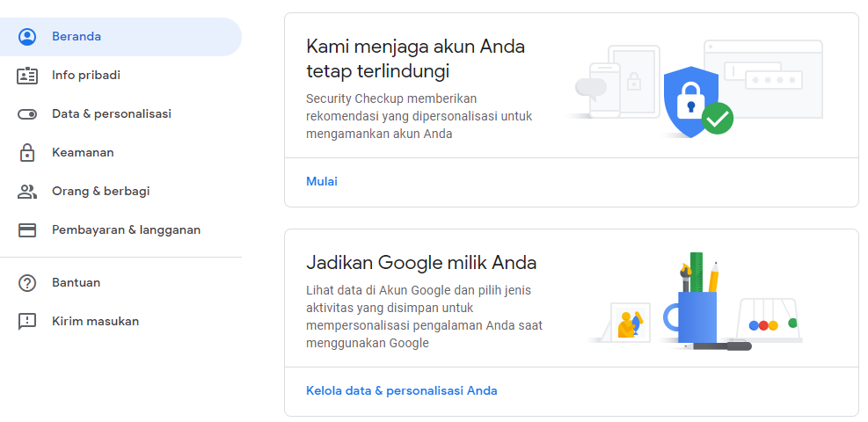The height and width of the screenshot is (422, 868).
Task: Go to Info pribadi section
Action: (x=86, y=76)
